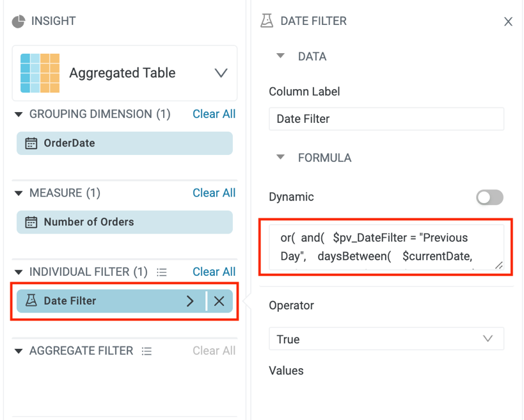Click the list icon beside INDIVIDUAL FILTER
The width and height of the screenshot is (524, 420).
162,272
